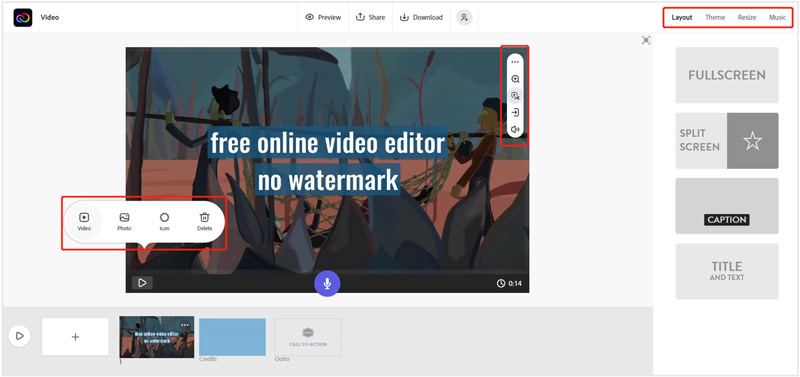Select the blue Credits slide
This screenshot has height=377, width=800.
pos(232,337)
